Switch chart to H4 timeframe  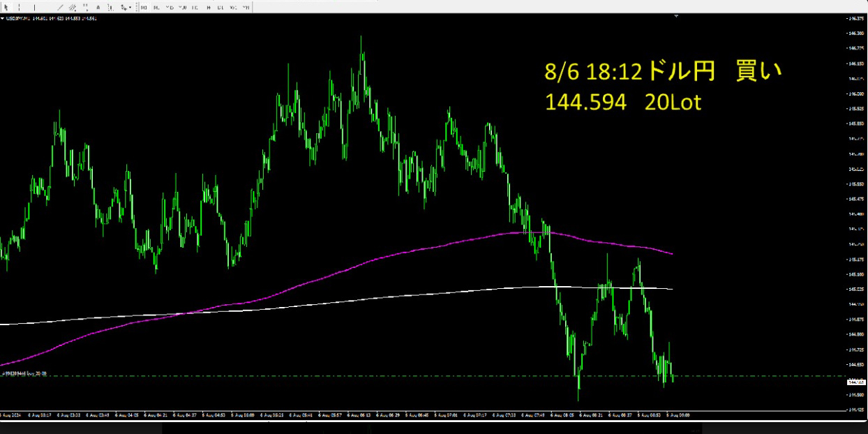(x=209, y=8)
